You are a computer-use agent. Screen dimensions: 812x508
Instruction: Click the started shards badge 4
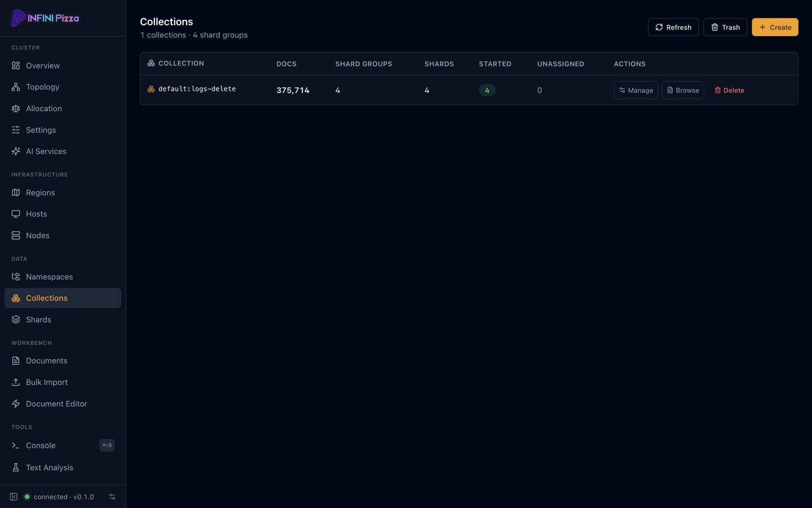coord(487,90)
